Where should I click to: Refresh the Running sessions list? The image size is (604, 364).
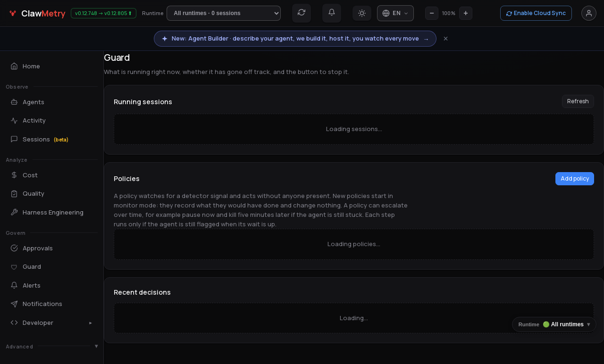point(578,101)
